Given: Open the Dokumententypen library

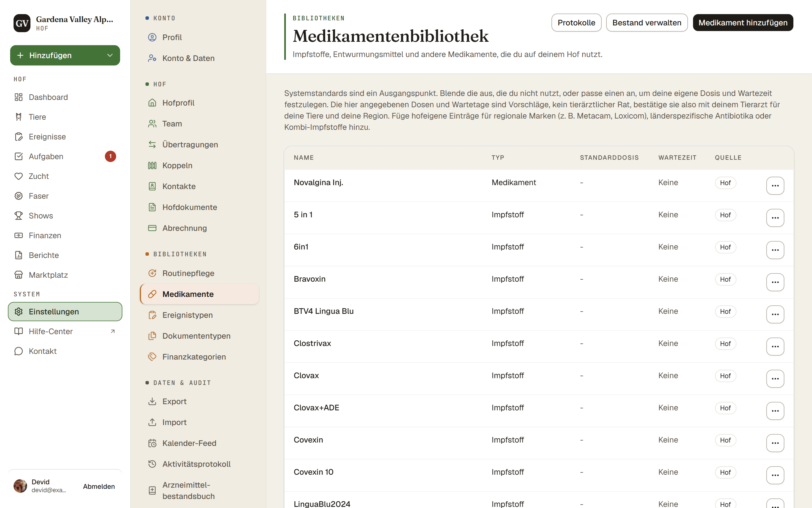Looking at the screenshot, I should [199, 336].
